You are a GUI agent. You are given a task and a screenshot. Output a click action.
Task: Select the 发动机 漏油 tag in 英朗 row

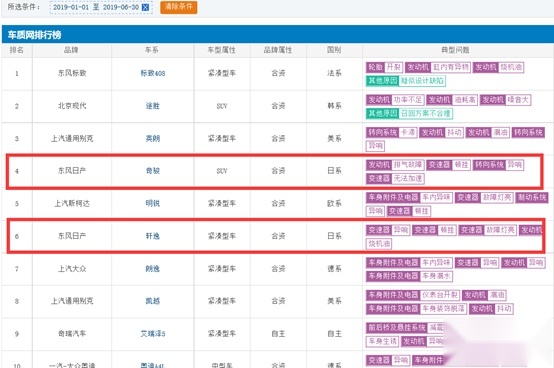[488, 132]
